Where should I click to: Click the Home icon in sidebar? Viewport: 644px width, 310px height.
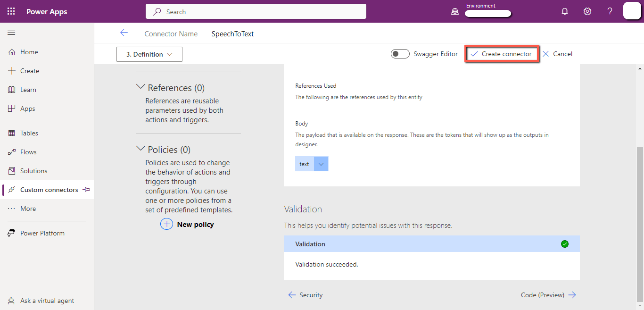coord(12,52)
